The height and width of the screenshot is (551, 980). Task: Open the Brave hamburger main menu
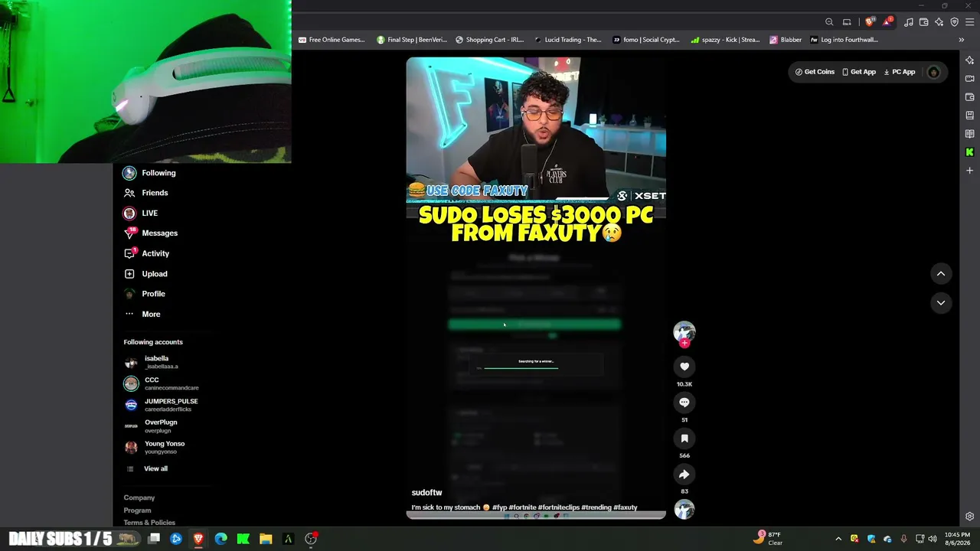pyautogui.click(x=969, y=22)
